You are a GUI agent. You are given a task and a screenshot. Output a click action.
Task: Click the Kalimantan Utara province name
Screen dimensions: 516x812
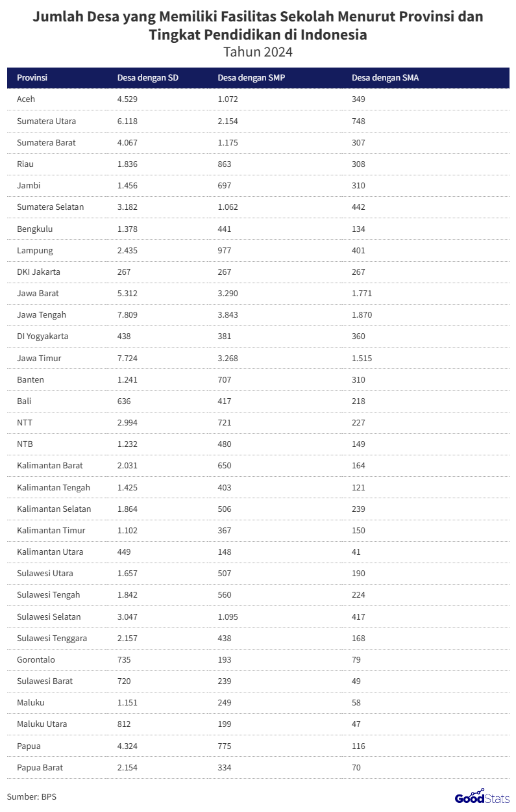[x=50, y=552]
